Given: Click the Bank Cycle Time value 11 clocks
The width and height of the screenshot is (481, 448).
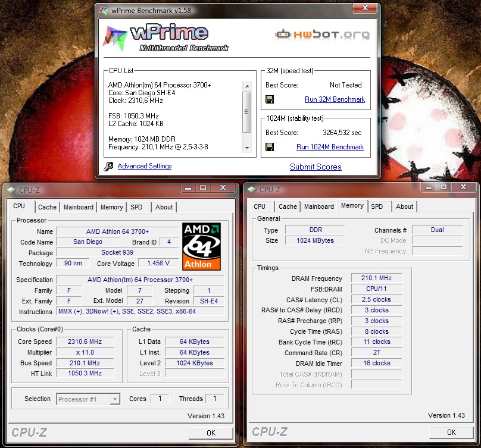Looking at the screenshot, I should [x=376, y=342].
